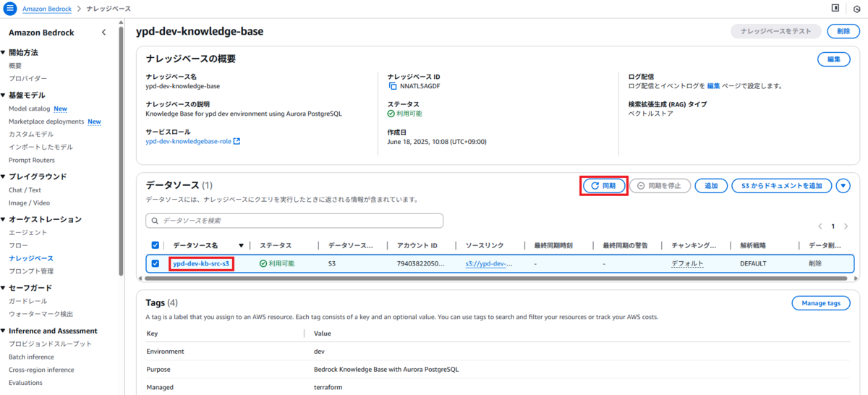Click the アカウント ID column header
Screen dimensions: 868x395
click(417, 245)
